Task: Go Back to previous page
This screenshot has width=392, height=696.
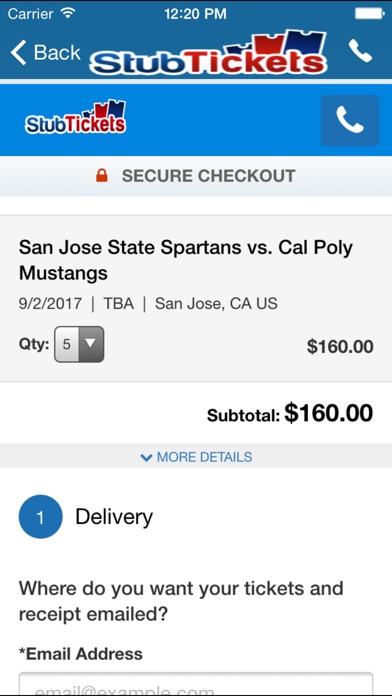Action: (x=45, y=52)
